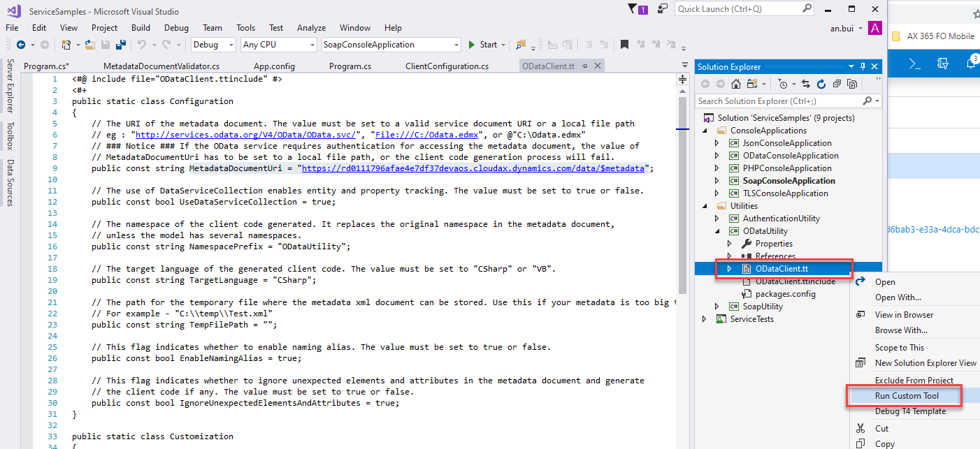Screen dimensions: 980x449
Task: Click the directory filter icon in browser window
Action: [x=943, y=64]
